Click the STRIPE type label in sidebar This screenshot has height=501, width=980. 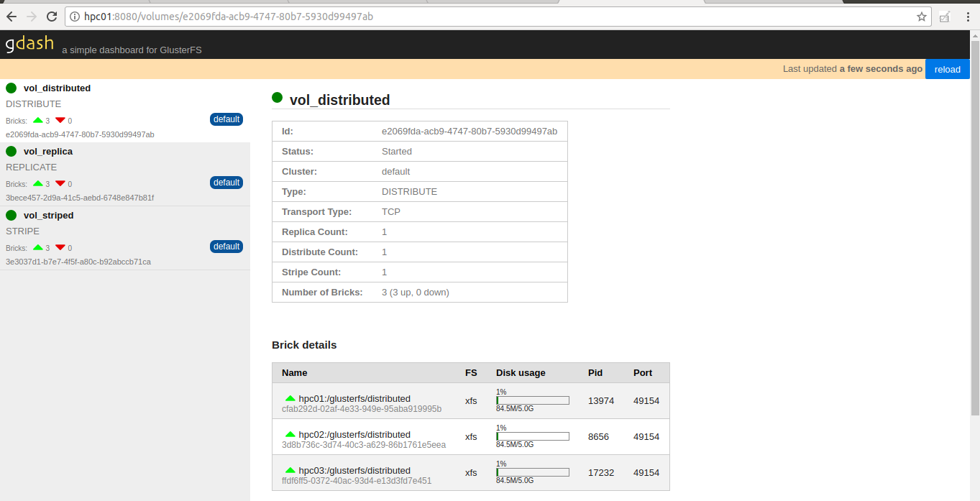click(22, 231)
